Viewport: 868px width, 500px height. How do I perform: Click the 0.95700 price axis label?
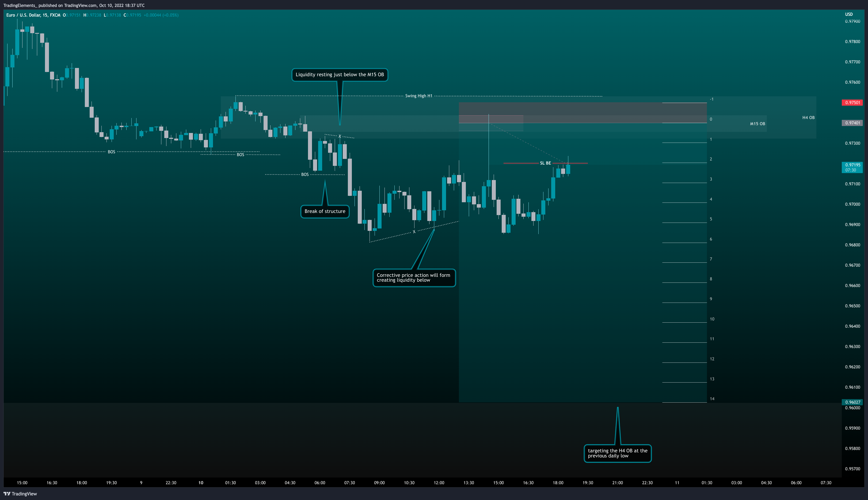(x=852, y=469)
